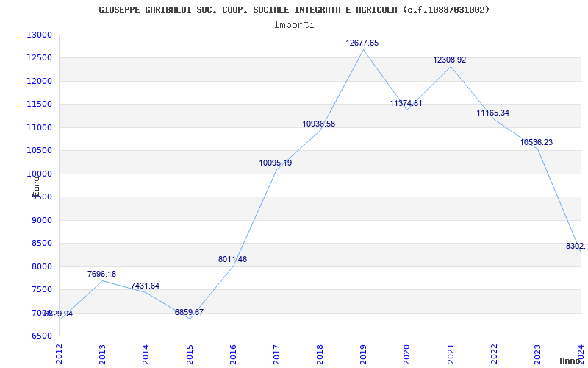
Task: Click the 9000 y-axis value
Action: coord(42,220)
